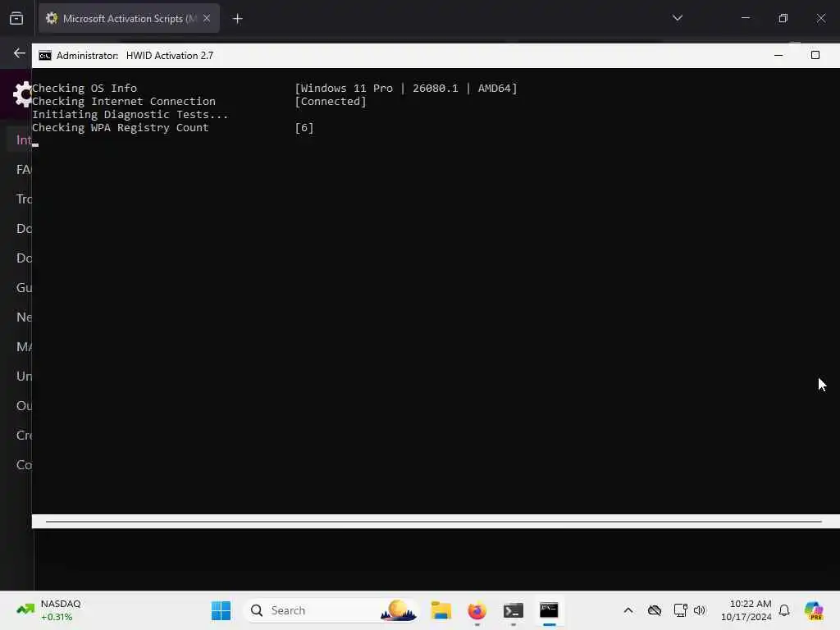The width and height of the screenshot is (840, 630).
Task: Click the '[Connected]' status text
Action: [331, 102]
